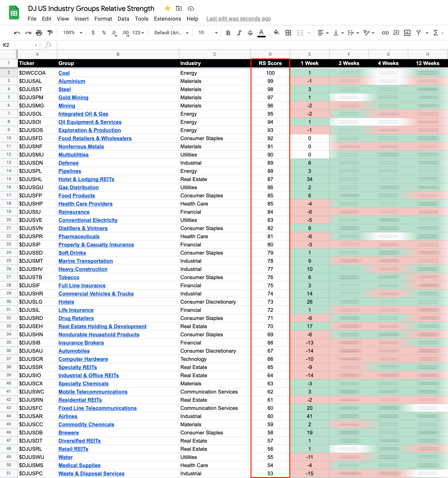Click ticker cell $DJUSAL
This screenshot has height=478, width=448.
tap(37, 81)
